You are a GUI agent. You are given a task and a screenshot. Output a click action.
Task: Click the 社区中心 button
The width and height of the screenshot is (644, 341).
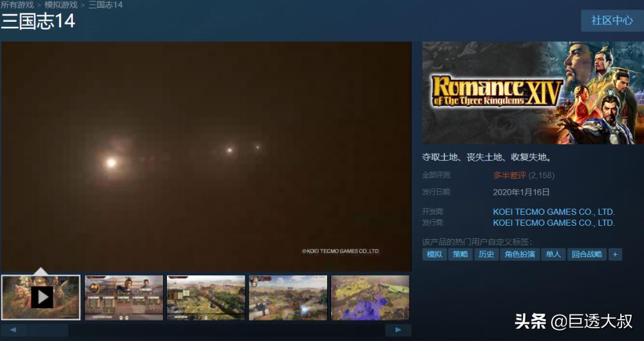(612, 21)
